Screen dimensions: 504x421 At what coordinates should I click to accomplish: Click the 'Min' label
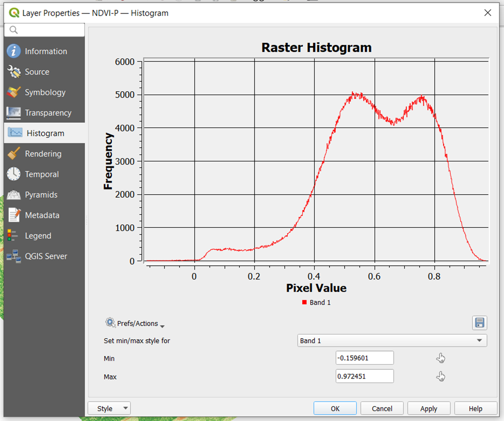point(109,358)
